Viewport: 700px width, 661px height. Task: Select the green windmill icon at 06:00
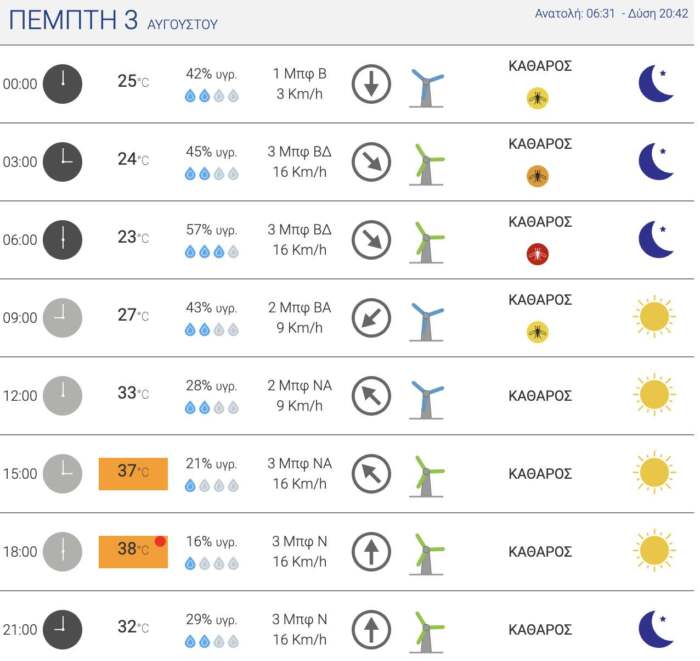(x=427, y=241)
